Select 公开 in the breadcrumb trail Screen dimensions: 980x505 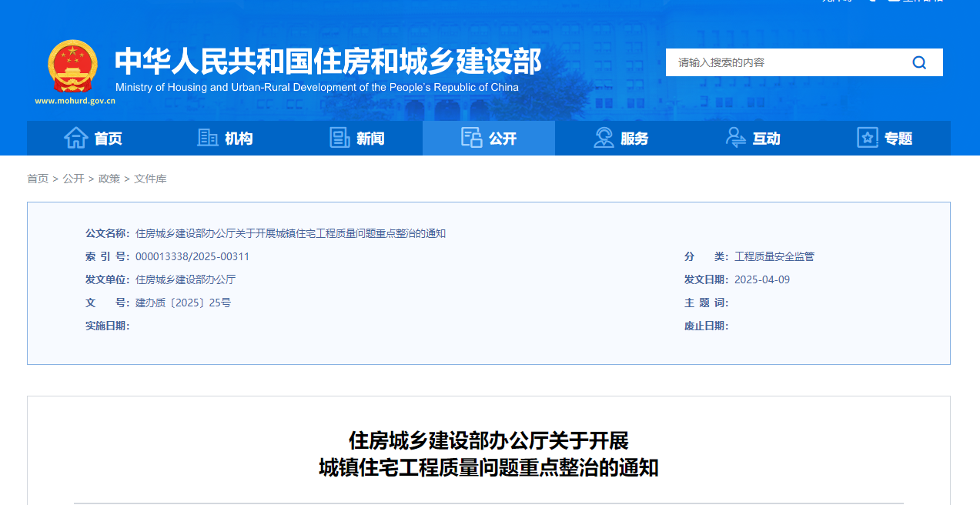[73, 179]
